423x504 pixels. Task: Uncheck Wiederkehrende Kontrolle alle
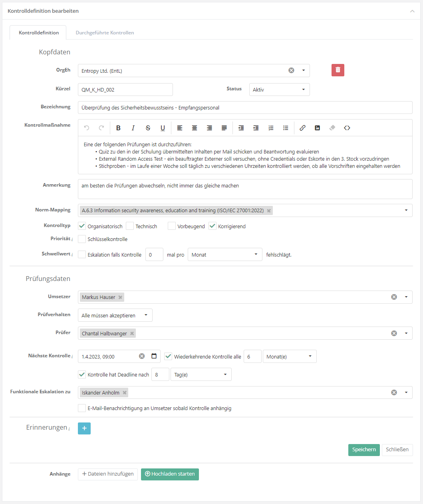168,356
